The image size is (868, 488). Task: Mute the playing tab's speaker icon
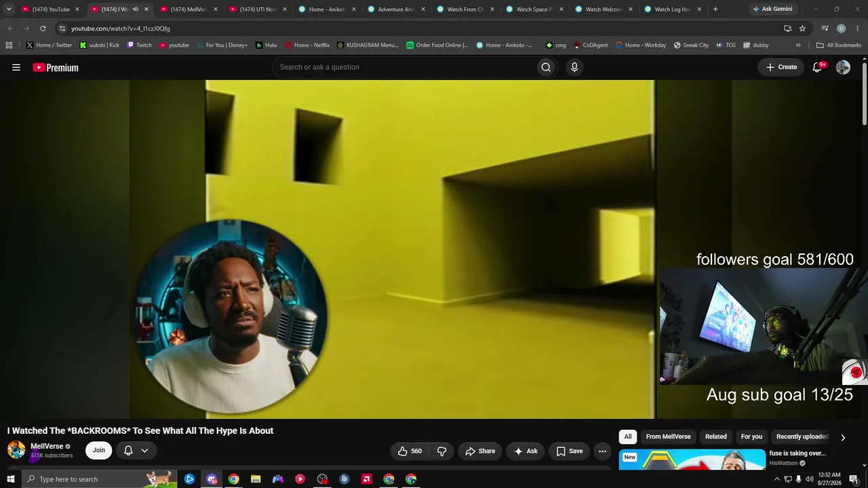pyautogui.click(x=135, y=9)
